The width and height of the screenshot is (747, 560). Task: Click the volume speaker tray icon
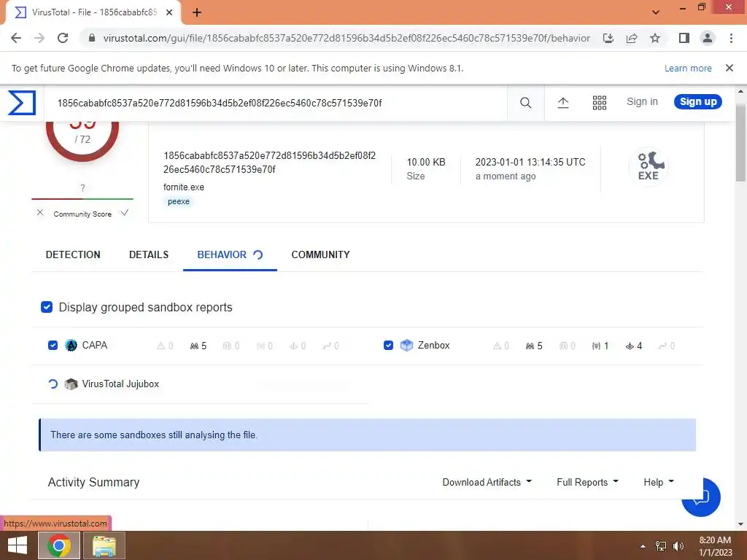tap(678, 546)
